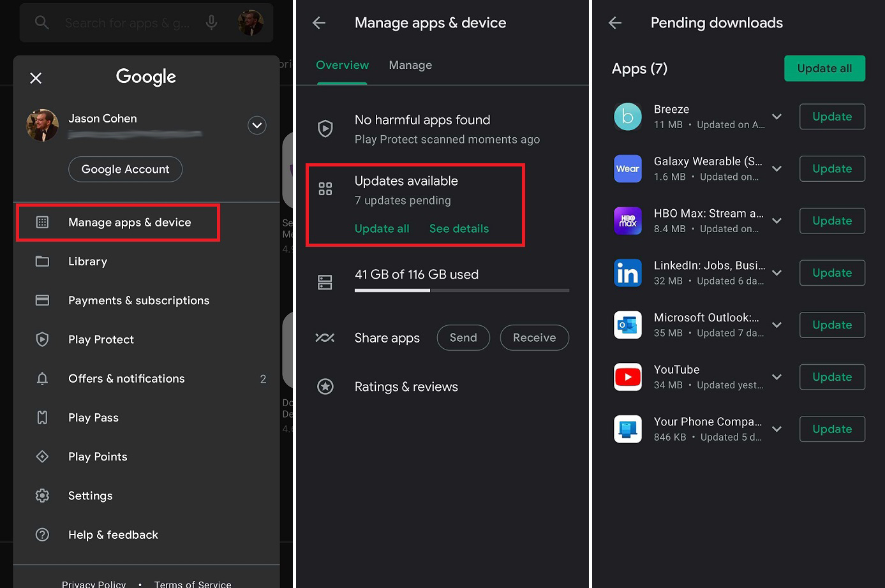Click the Play Protect scan shield icon
The image size is (885, 588).
click(325, 128)
